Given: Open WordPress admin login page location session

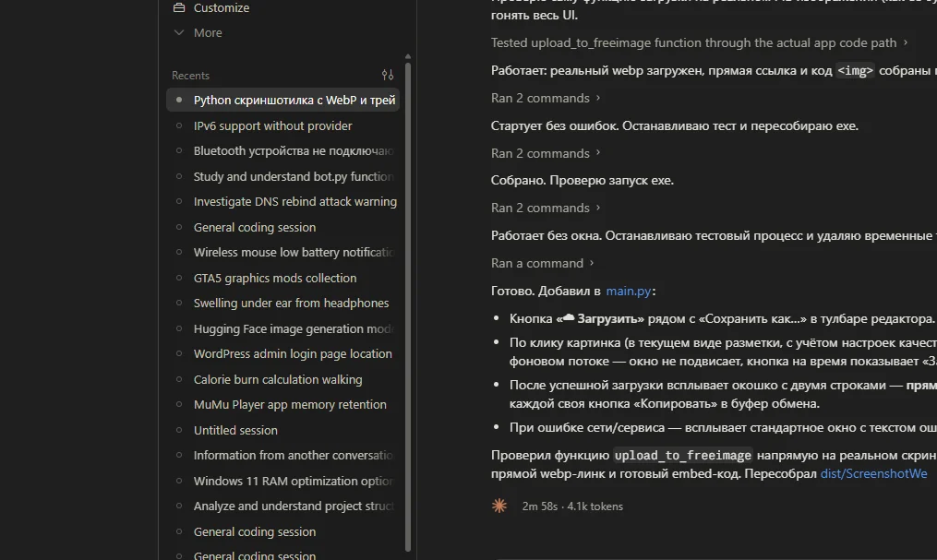Looking at the screenshot, I should [x=282, y=353].
